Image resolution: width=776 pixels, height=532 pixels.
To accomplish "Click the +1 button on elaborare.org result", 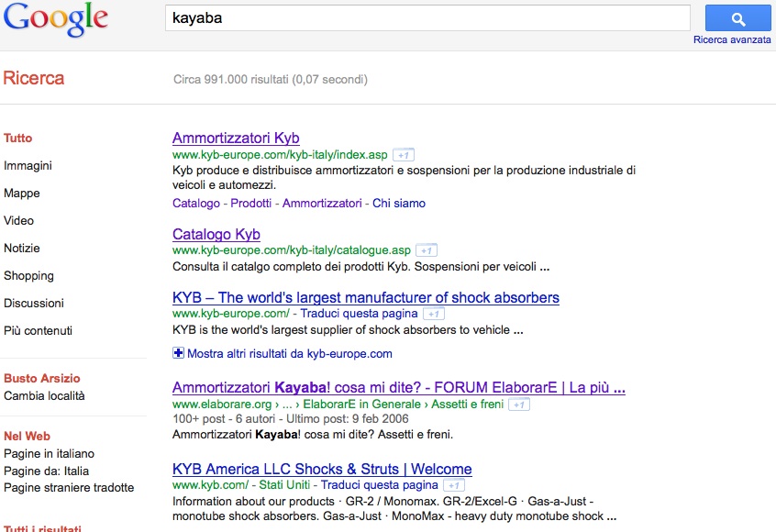I will pos(518,405).
